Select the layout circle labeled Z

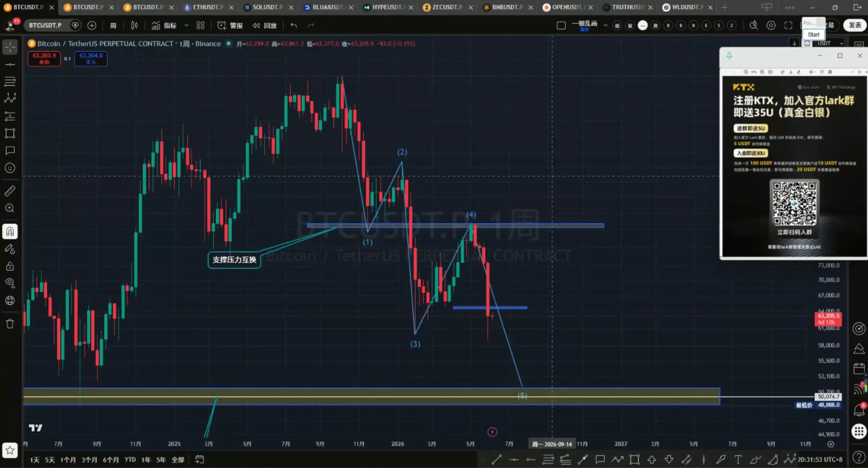point(732,25)
